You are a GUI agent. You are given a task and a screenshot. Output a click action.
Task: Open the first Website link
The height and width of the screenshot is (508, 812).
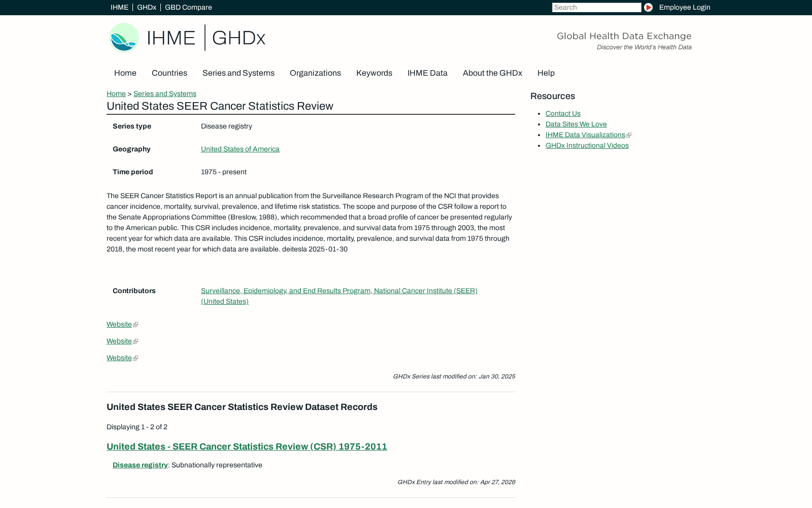(119, 324)
